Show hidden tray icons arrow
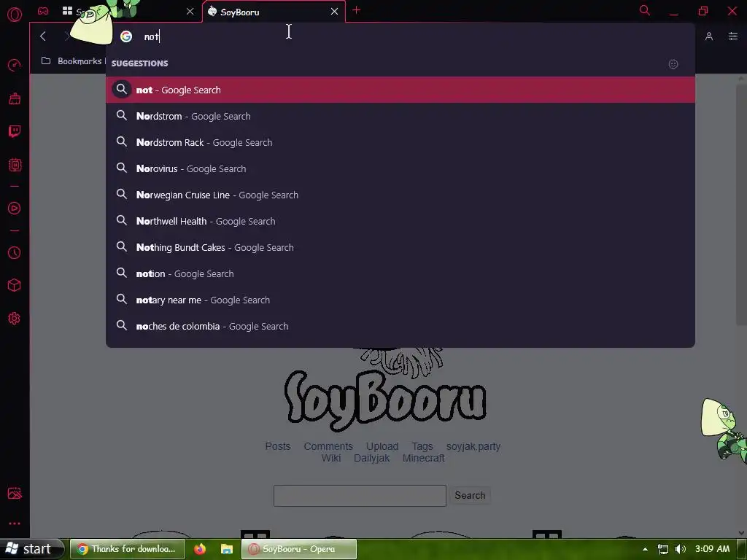 (645, 549)
